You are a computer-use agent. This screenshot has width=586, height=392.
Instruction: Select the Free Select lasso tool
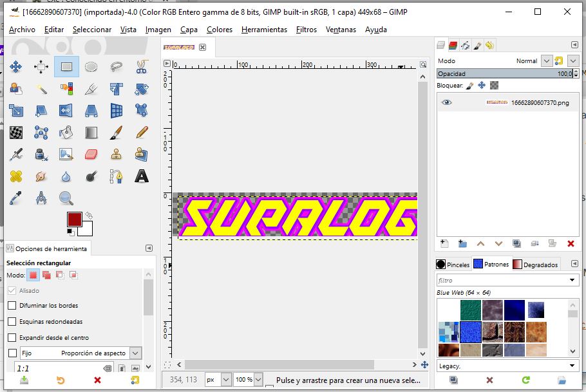point(117,67)
